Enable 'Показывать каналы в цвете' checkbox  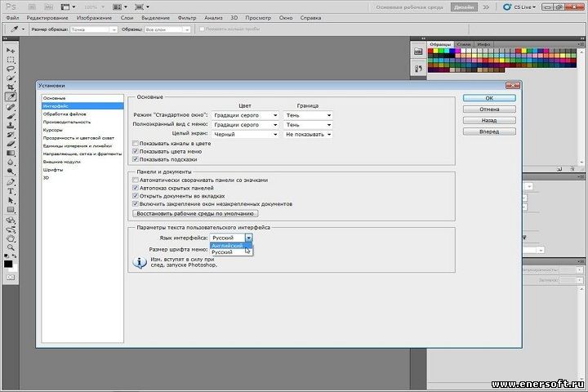[x=136, y=143]
